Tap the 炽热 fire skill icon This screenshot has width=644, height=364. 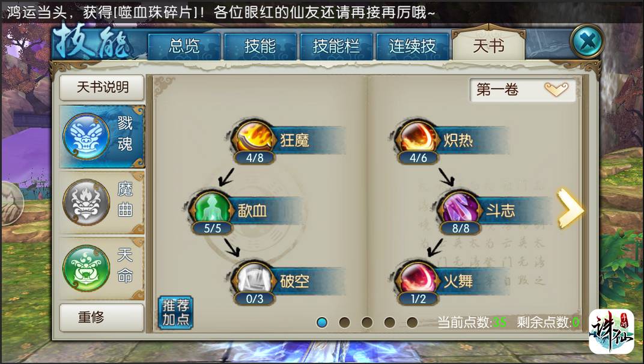click(418, 138)
